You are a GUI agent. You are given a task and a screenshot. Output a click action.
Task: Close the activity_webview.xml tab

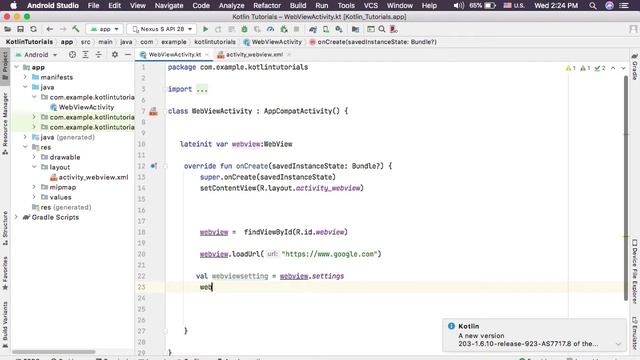point(289,54)
